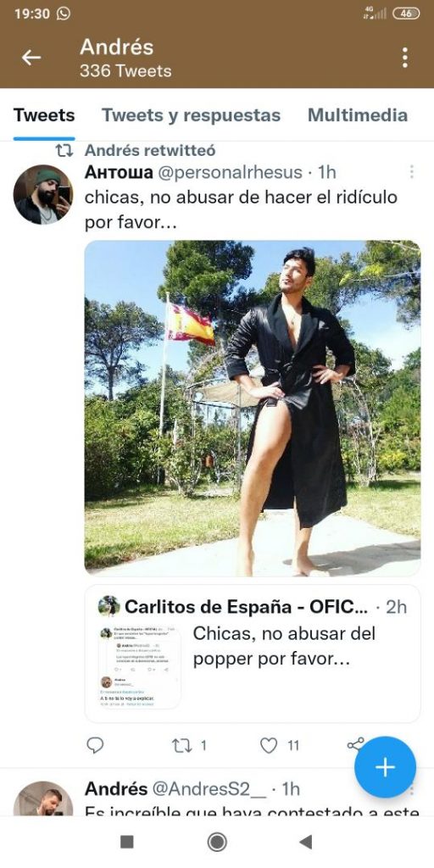This screenshot has height=868, width=434.
Task: Switch to Multimedia tab
Action: 358,115
